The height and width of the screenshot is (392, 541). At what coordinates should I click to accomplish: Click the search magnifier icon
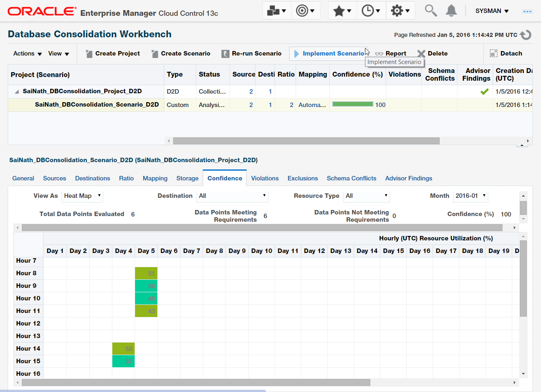431,11
